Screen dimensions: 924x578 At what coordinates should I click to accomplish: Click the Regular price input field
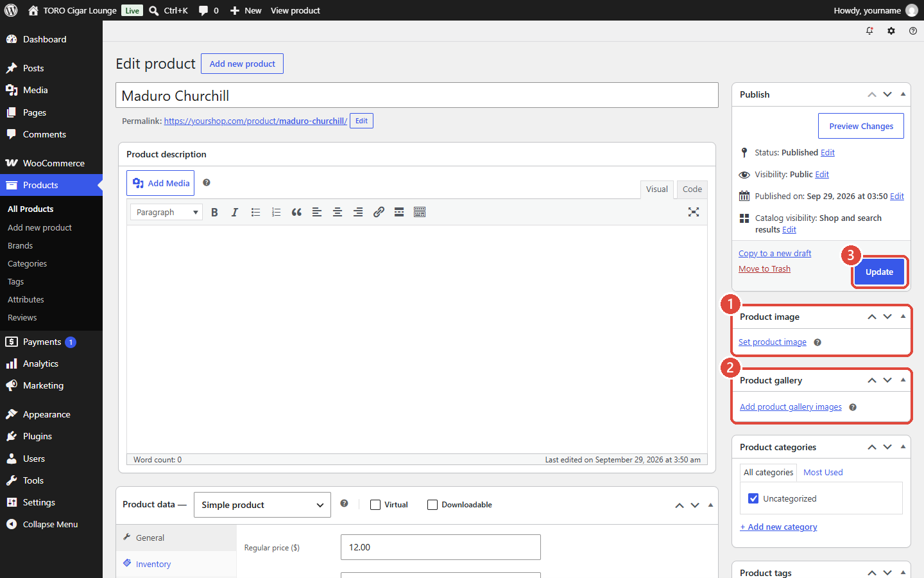(441, 547)
